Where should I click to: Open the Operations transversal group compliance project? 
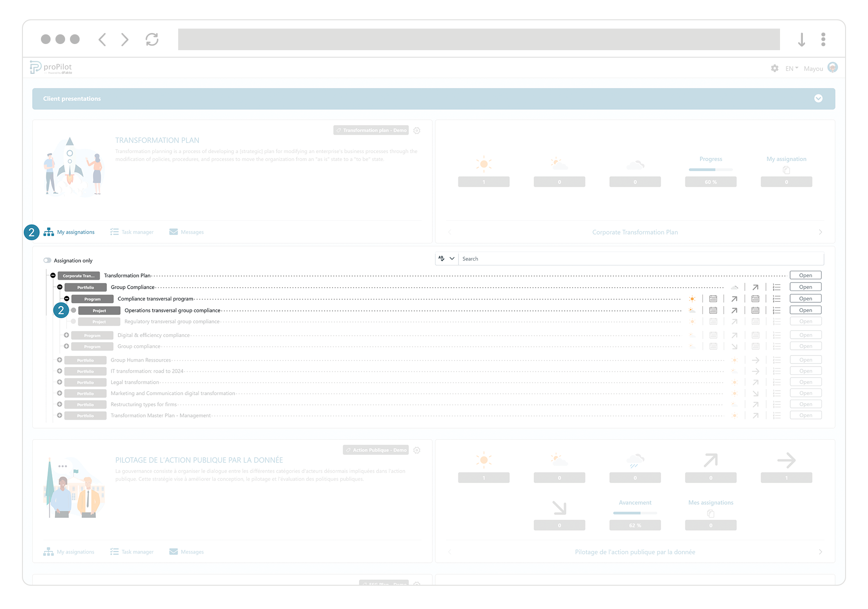tap(805, 310)
